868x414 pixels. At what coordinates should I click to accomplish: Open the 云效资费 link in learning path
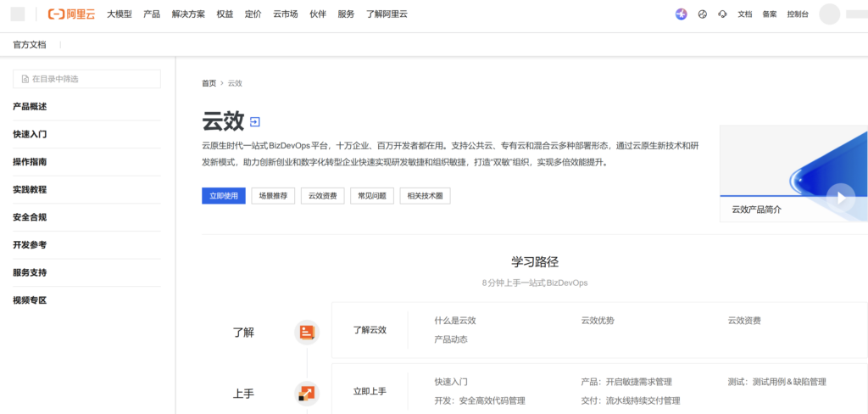click(x=744, y=321)
